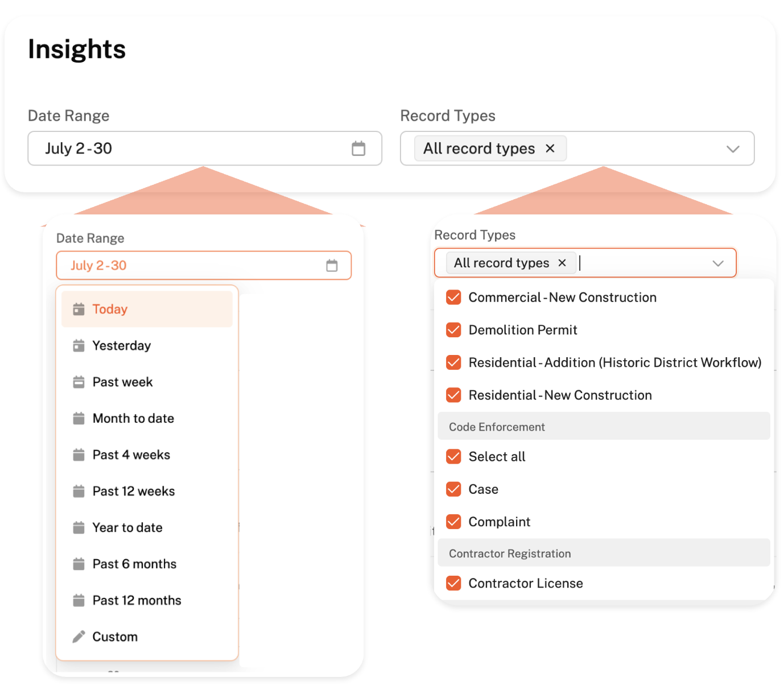Uncheck the Demolition Permit checkbox
The height and width of the screenshot is (694, 784).
[x=453, y=330]
